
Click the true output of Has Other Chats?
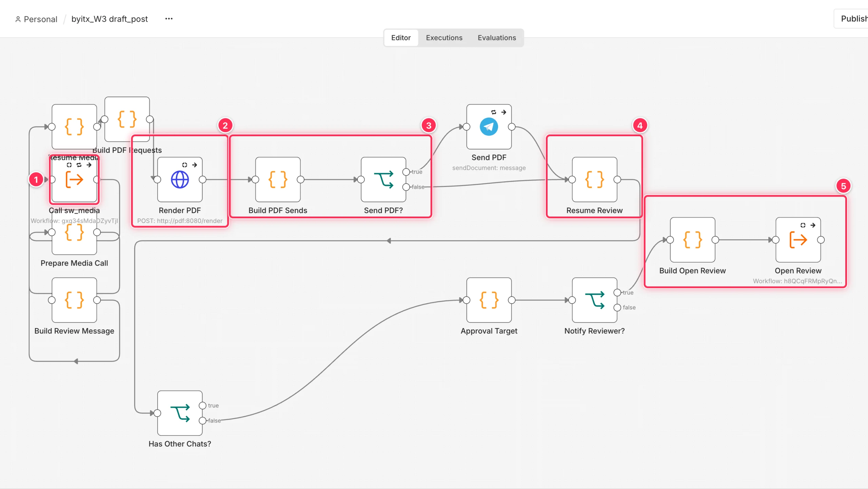(202, 405)
